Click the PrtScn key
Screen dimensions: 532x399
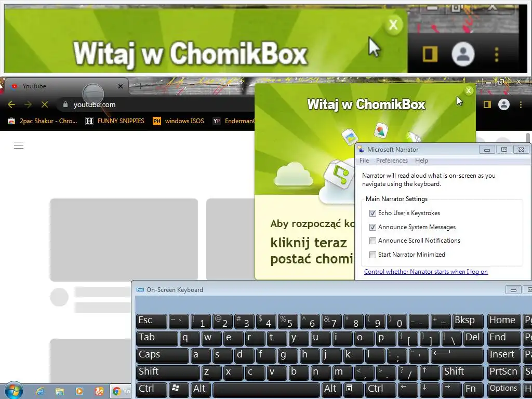pos(504,372)
